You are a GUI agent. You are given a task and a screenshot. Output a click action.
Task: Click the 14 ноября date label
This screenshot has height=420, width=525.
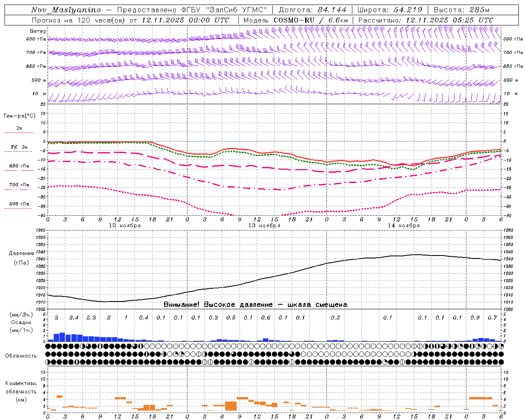pos(404,226)
